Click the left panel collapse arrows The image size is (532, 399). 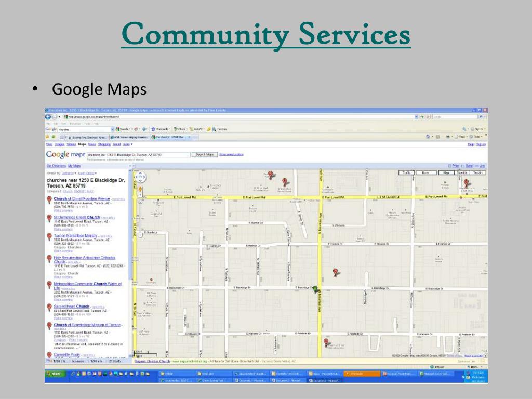pyautogui.click(x=130, y=166)
